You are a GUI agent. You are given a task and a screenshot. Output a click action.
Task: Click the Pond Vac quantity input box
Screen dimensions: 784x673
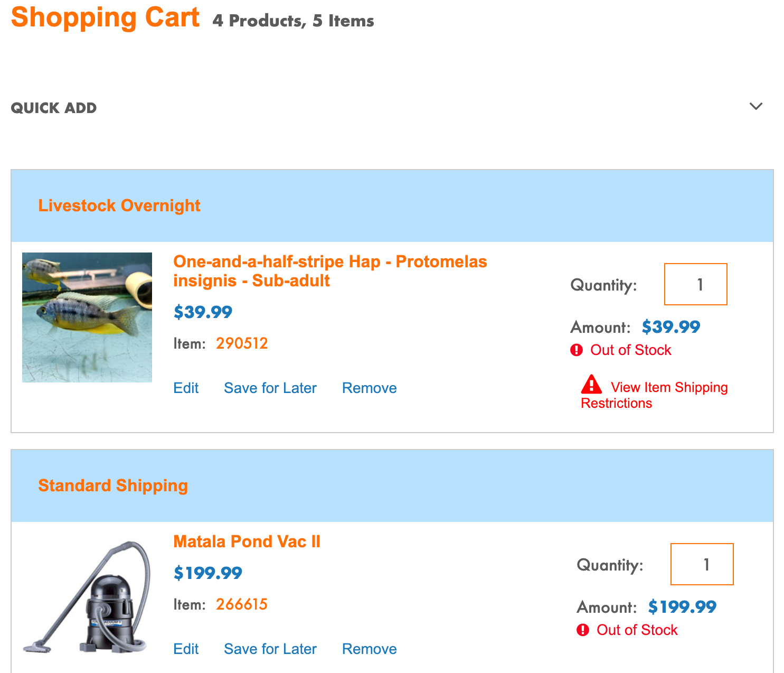702,564
